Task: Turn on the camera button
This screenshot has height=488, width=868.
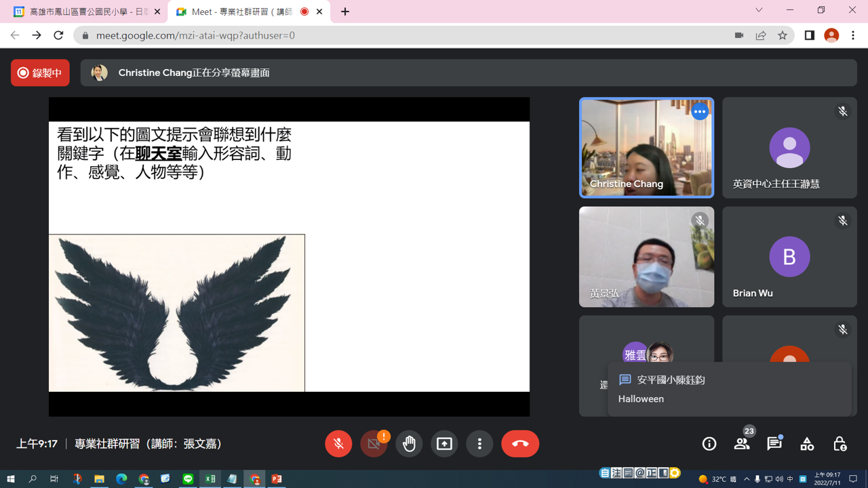Action: [x=374, y=444]
